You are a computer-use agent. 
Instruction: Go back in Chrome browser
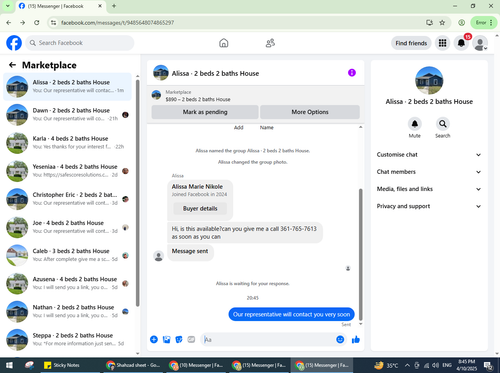click(x=9, y=23)
